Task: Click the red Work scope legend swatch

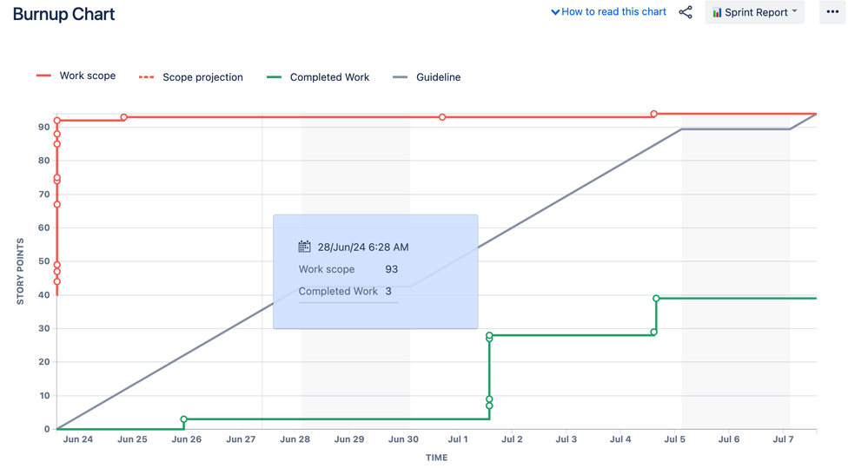Action: point(43,76)
